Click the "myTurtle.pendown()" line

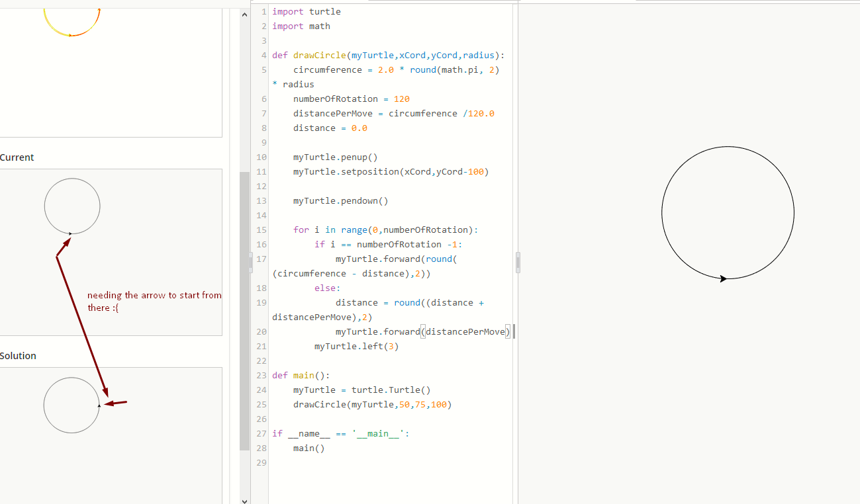click(x=341, y=201)
